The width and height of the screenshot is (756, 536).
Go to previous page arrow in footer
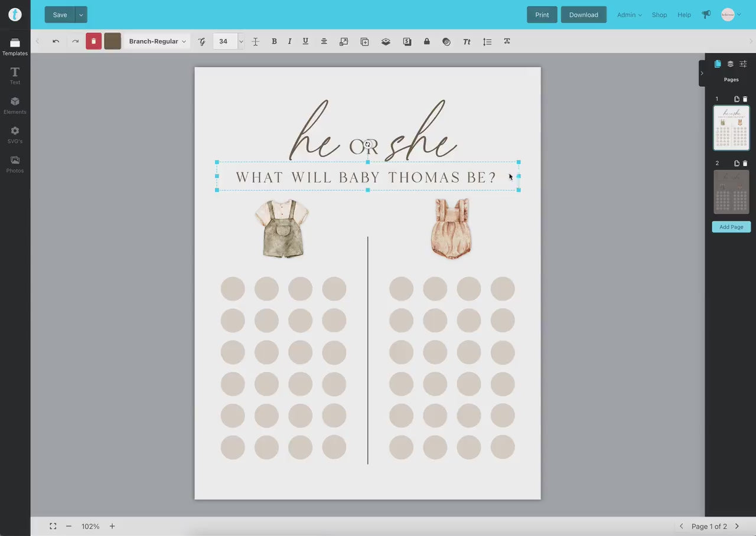(682, 526)
